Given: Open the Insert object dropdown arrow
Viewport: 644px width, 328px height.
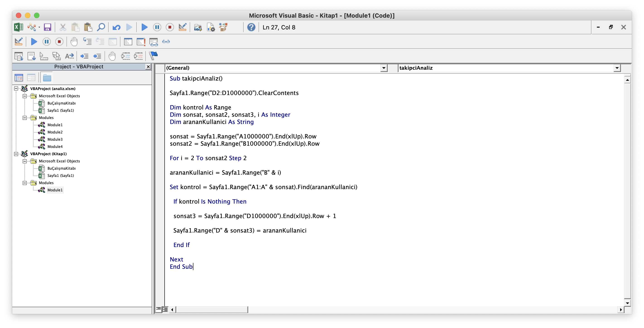Looking at the screenshot, I should click(x=39, y=27).
